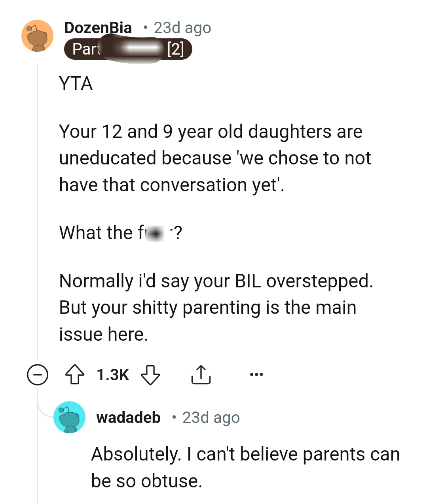427x504 pixels.
Task: Select the Participant [2] flair badge
Action: [x=129, y=49]
